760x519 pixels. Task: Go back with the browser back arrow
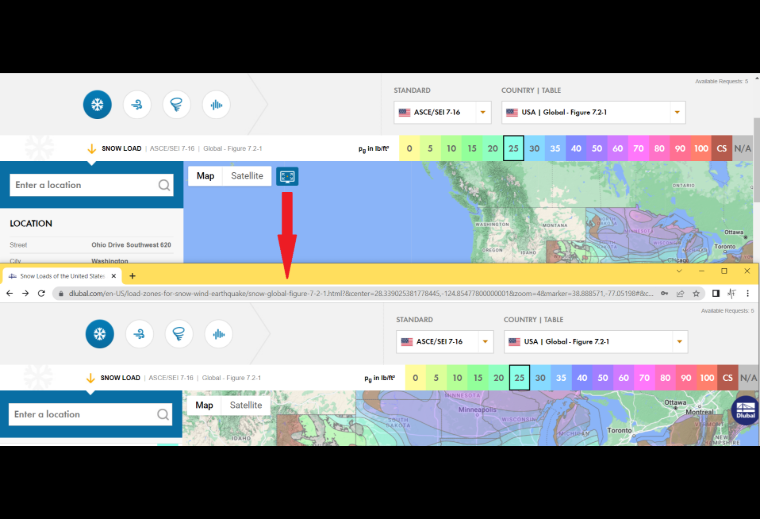(x=10, y=294)
